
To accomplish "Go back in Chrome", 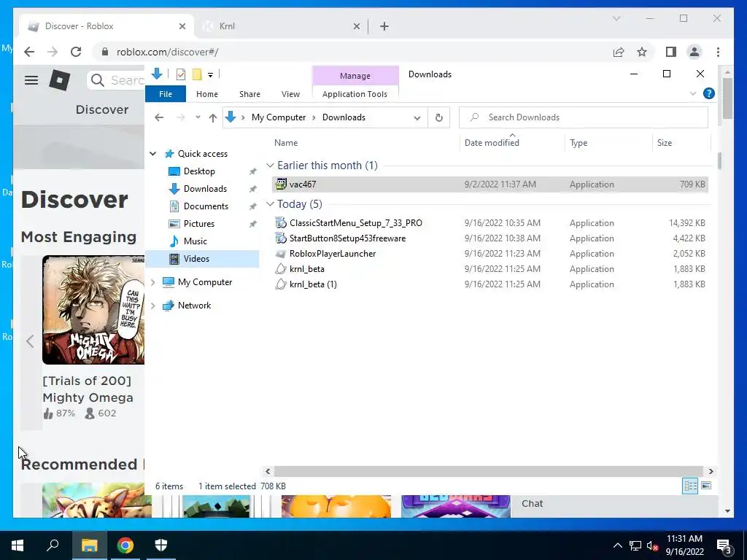I will (x=29, y=52).
